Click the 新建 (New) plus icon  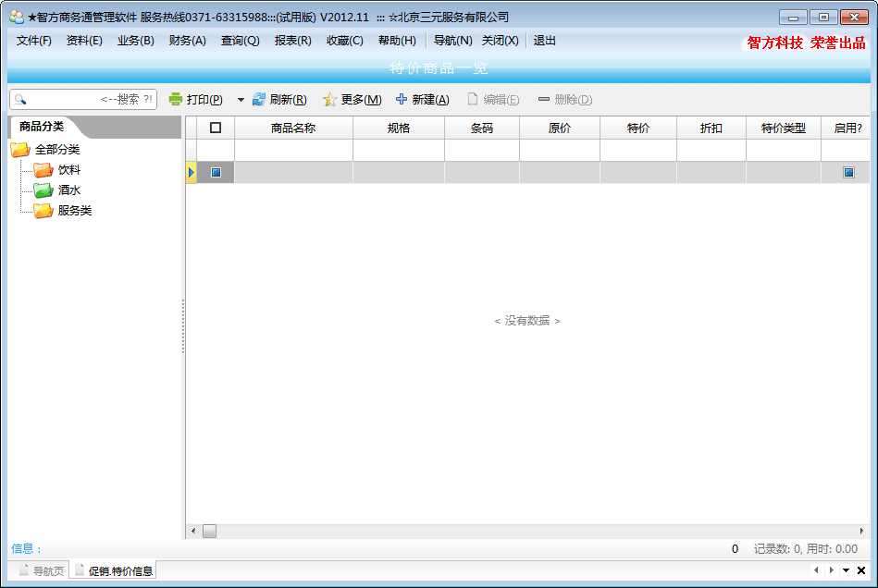(x=402, y=100)
